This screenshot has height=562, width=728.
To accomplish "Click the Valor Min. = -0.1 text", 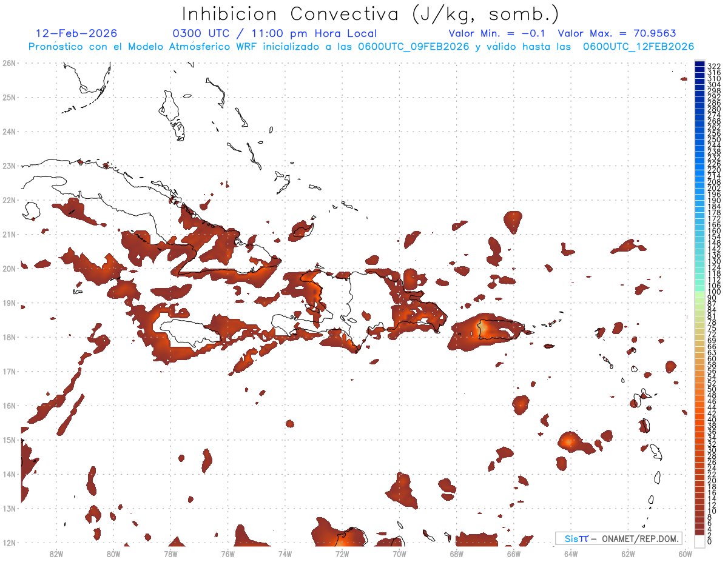I will pos(497,33).
